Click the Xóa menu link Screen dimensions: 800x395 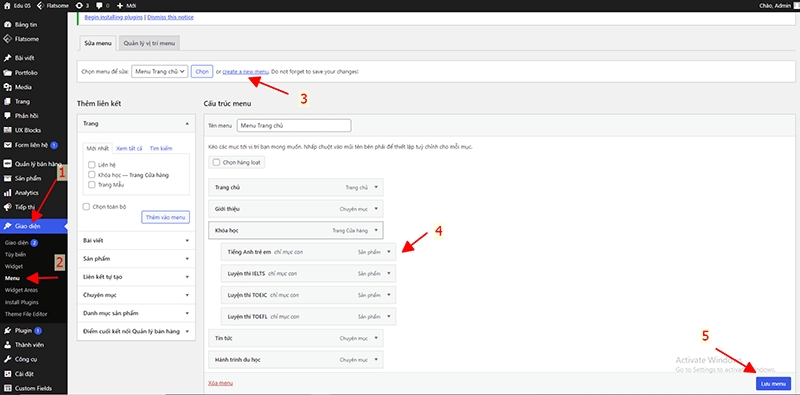[x=221, y=383]
